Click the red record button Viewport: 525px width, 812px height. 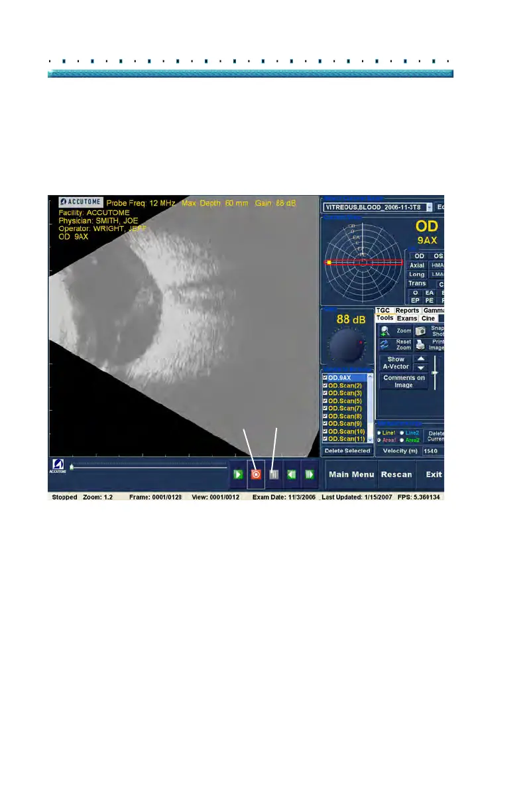click(256, 474)
